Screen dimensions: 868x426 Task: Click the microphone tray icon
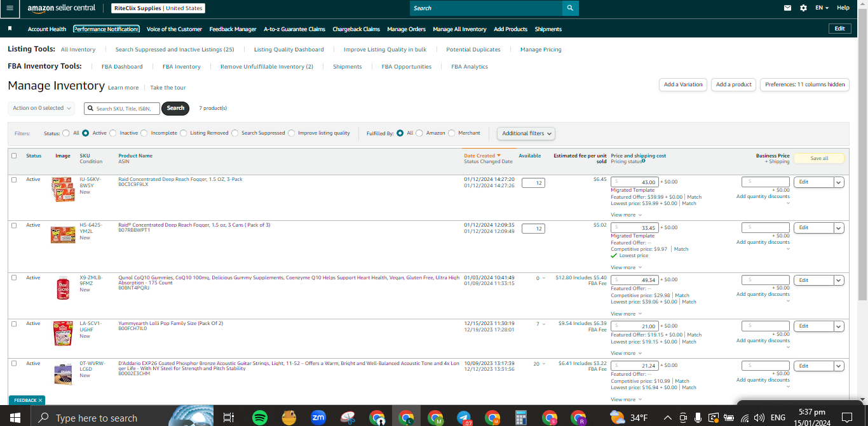pyautogui.click(x=698, y=418)
